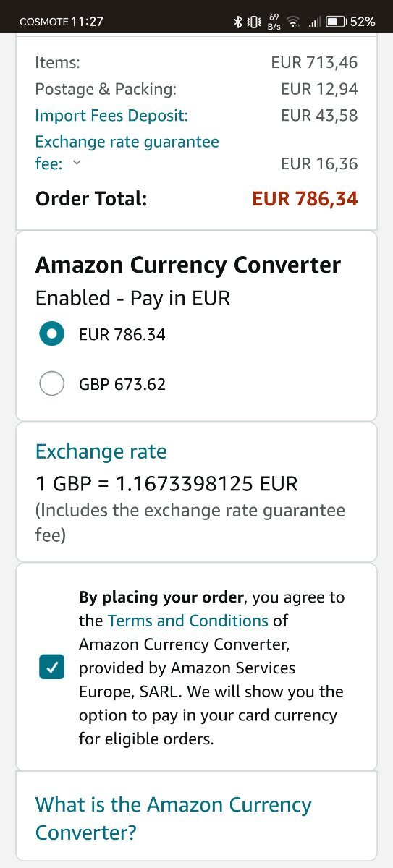Tap the vibrate mode icon

[x=254, y=22]
